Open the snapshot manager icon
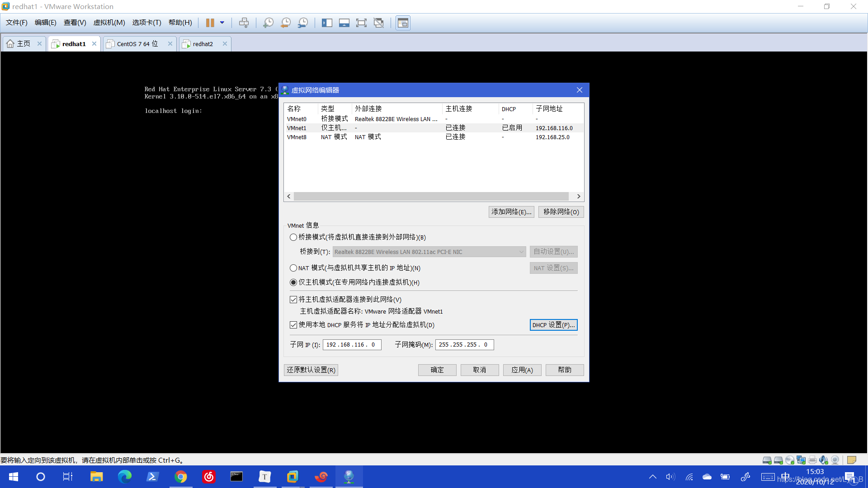This screenshot has width=868, height=488. [303, 23]
